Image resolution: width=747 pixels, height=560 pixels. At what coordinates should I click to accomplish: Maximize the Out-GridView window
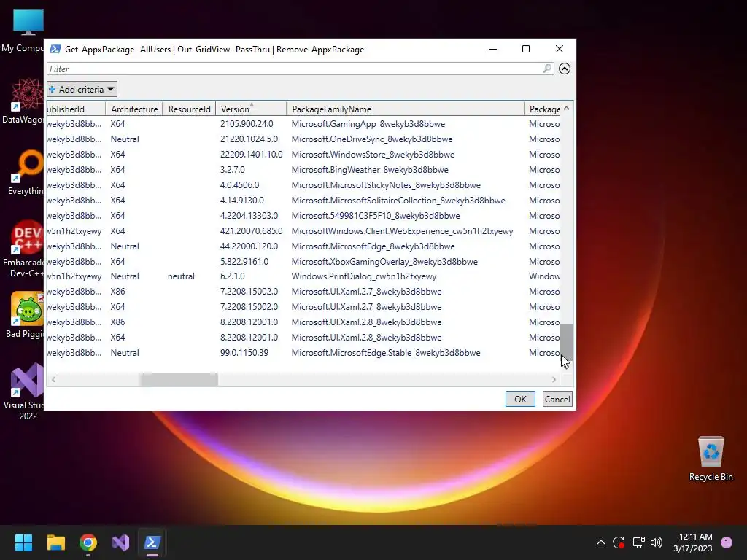click(526, 49)
